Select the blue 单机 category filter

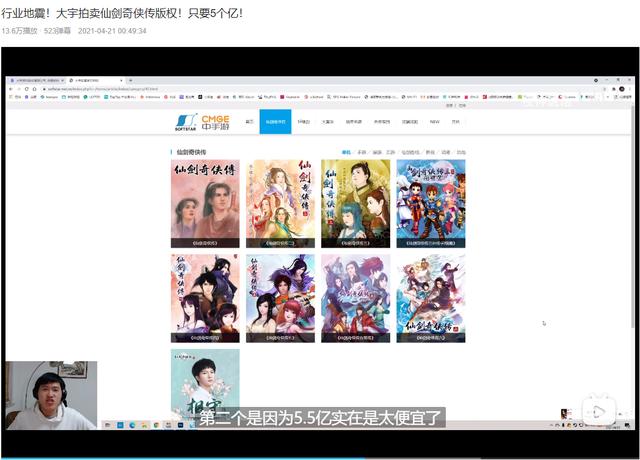[346, 152]
